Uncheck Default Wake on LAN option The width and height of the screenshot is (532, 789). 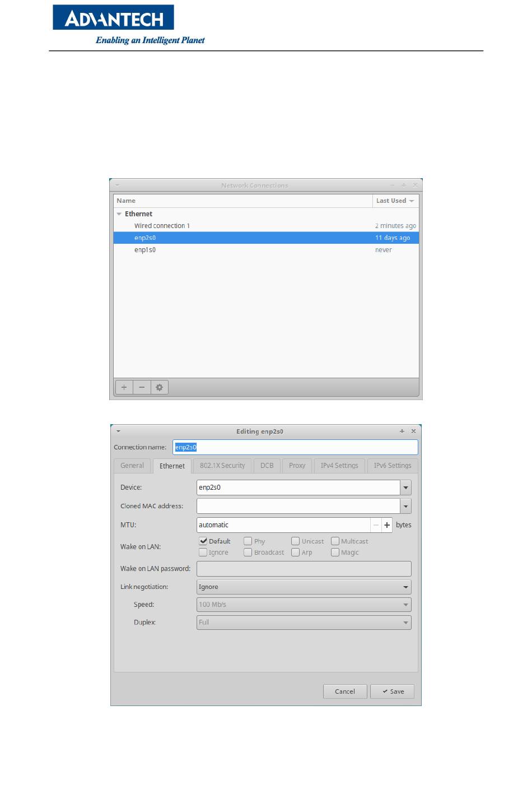(x=203, y=541)
